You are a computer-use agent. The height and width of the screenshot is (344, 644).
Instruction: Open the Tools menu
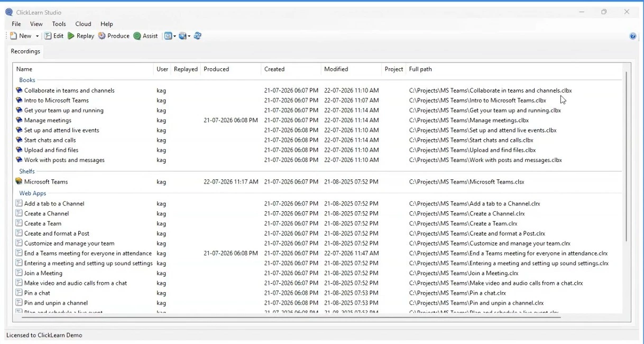coord(59,24)
